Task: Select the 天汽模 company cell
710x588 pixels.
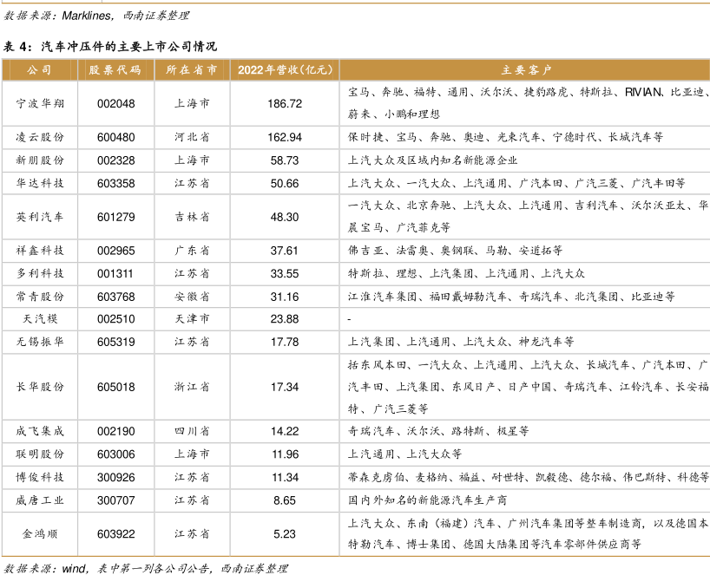Action: click(x=40, y=319)
